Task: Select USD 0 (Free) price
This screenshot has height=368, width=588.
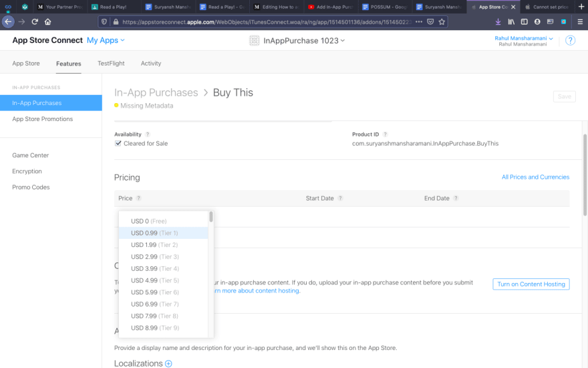Action: pos(163,221)
